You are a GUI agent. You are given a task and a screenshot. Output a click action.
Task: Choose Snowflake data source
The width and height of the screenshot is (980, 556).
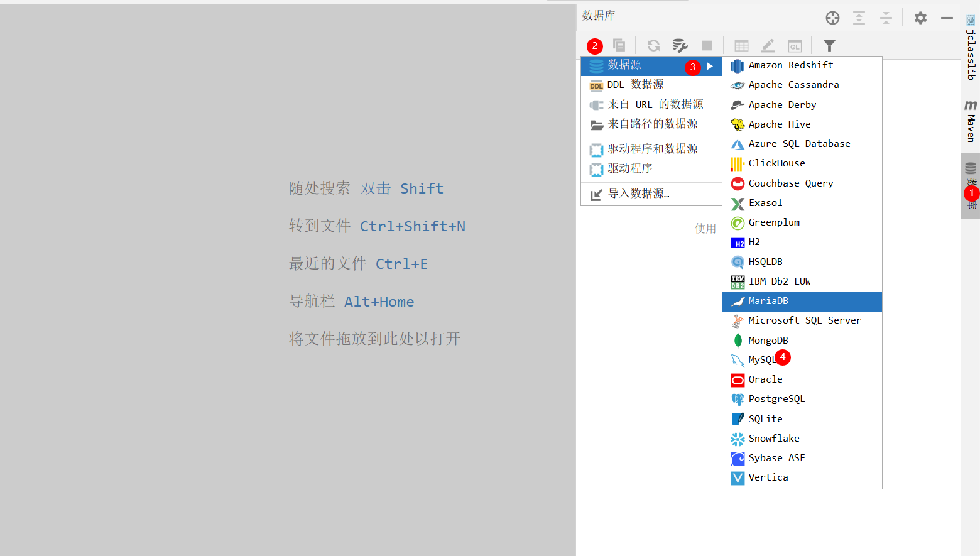(x=802, y=439)
